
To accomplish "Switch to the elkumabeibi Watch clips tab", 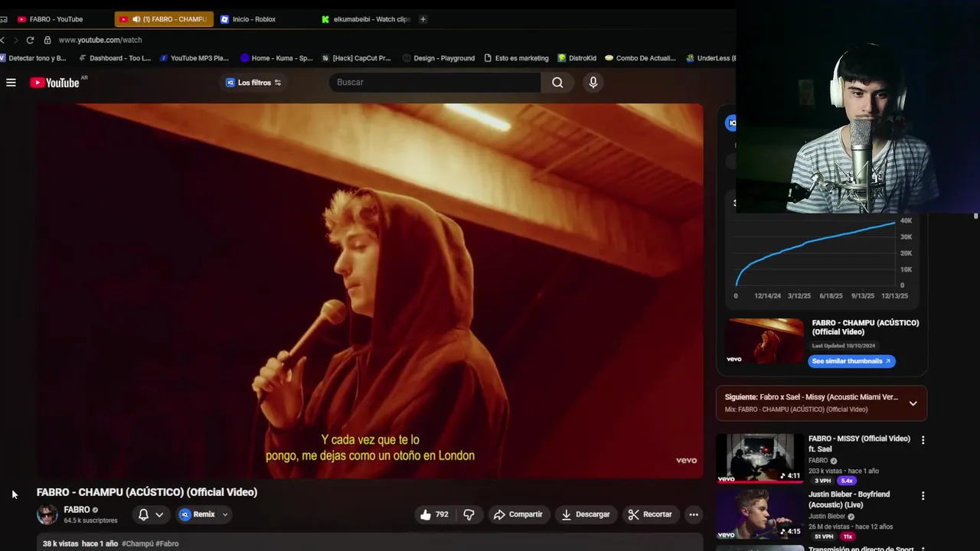I will [366, 19].
